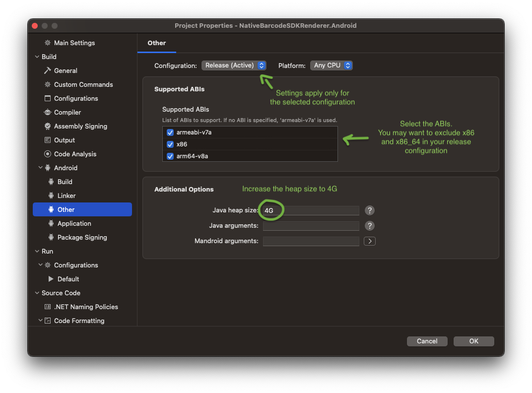This screenshot has width=532, height=393.
Task: Click the help icon beside Java arguments
Action: pyautogui.click(x=369, y=226)
